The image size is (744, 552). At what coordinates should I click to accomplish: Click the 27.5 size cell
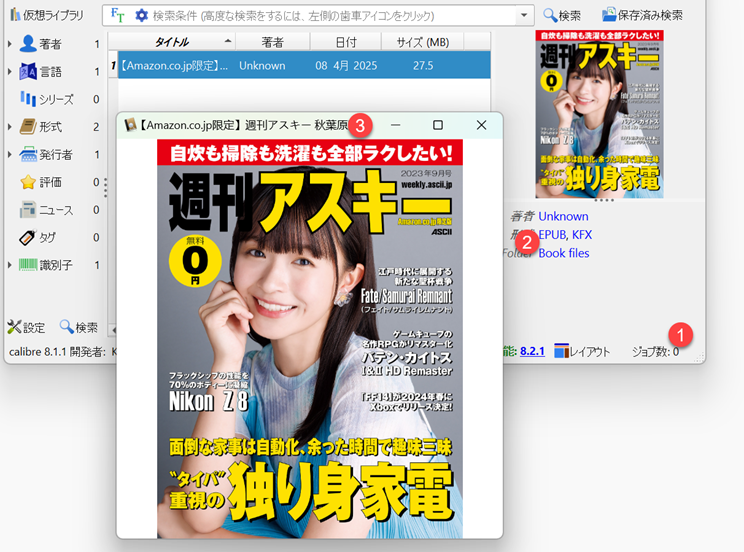click(423, 65)
